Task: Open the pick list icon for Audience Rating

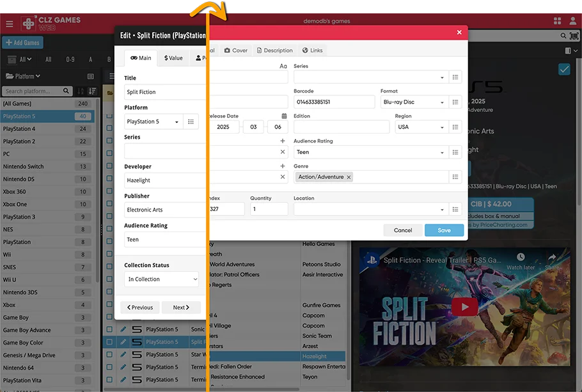Action: [455, 152]
